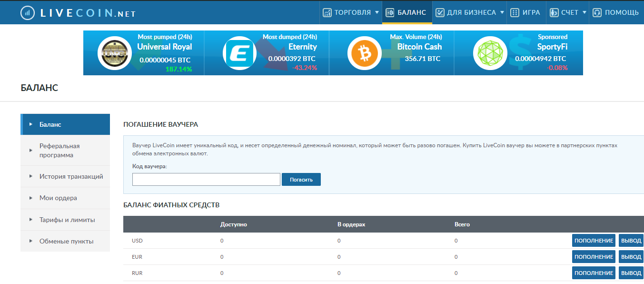Switch to the БАЛАНС top menu tab
This screenshot has height=284, width=644.
pyautogui.click(x=406, y=12)
